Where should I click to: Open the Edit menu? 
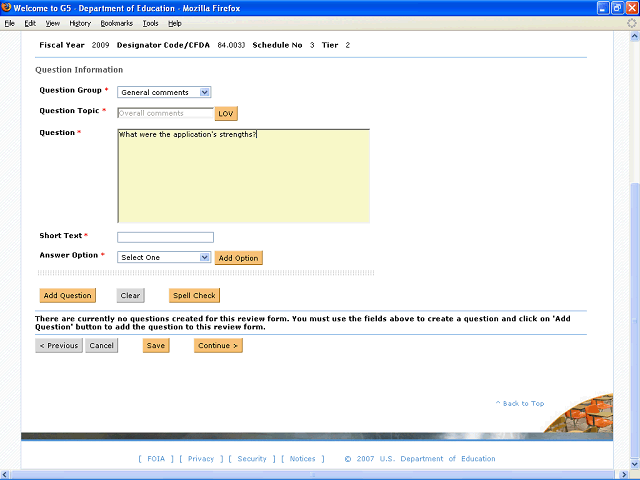coord(30,24)
